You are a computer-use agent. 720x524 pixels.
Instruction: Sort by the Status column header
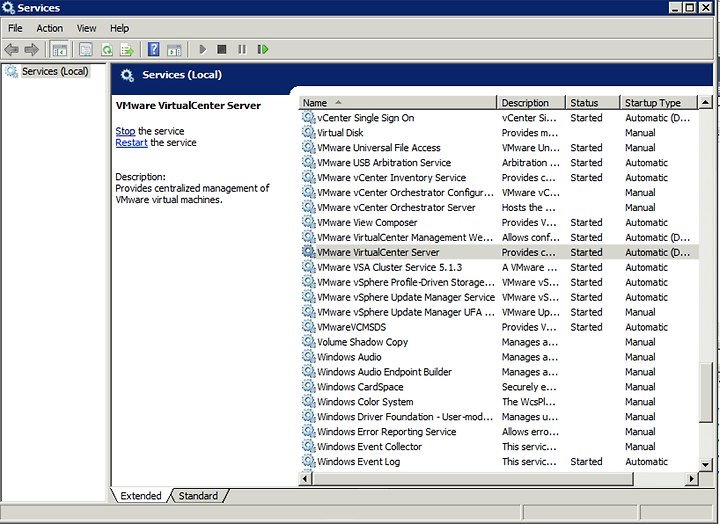pyautogui.click(x=593, y=103)
